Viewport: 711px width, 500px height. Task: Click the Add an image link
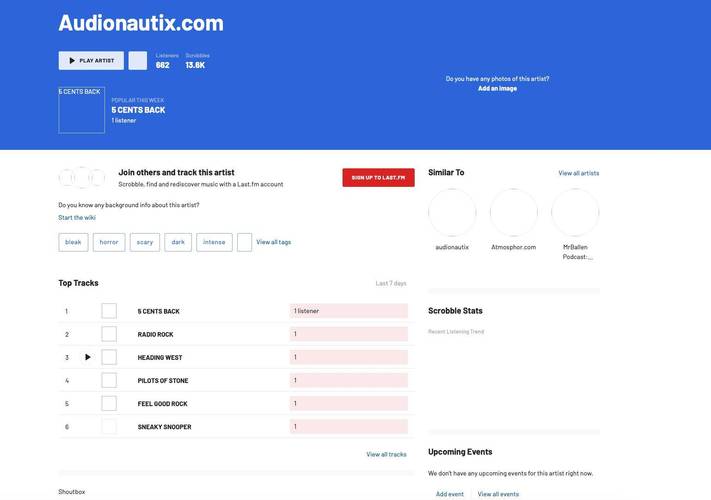[x=497, y=88]
